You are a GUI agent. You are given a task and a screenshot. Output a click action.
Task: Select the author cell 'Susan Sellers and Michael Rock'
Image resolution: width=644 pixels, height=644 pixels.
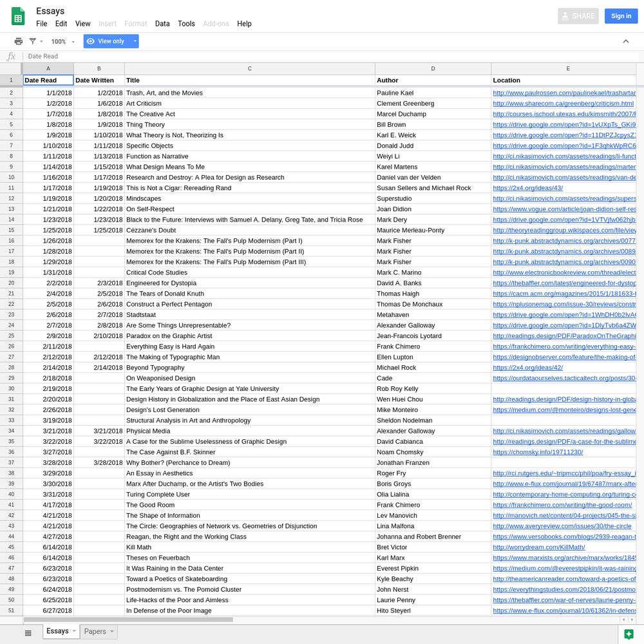pyautogui.click(x=433, y=188)
